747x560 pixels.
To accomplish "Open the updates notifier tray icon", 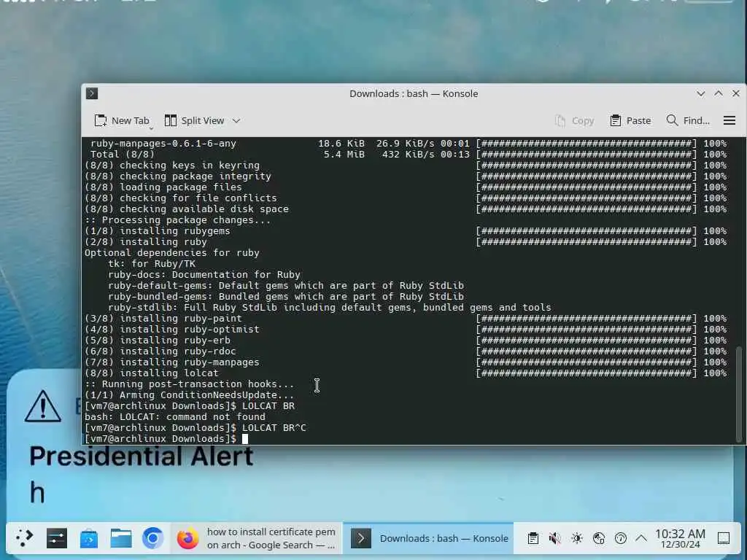I will tap(620, 538).
